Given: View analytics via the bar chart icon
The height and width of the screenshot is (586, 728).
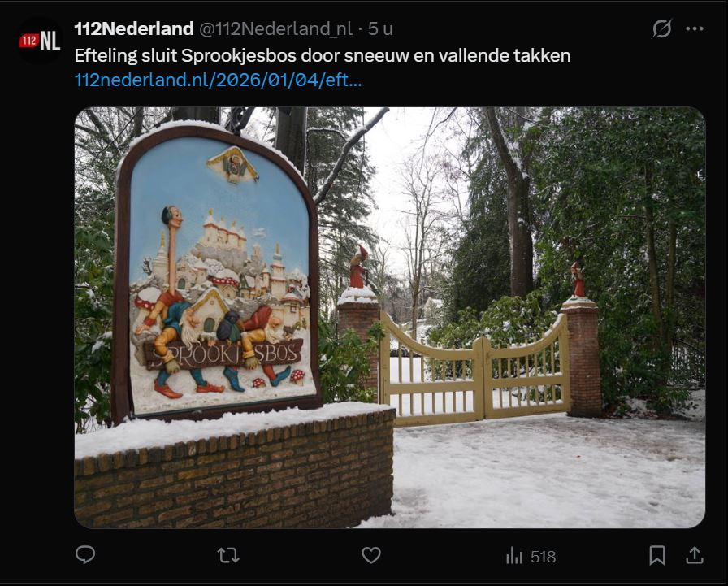Looking at the screenshot, I should point(514,555).
